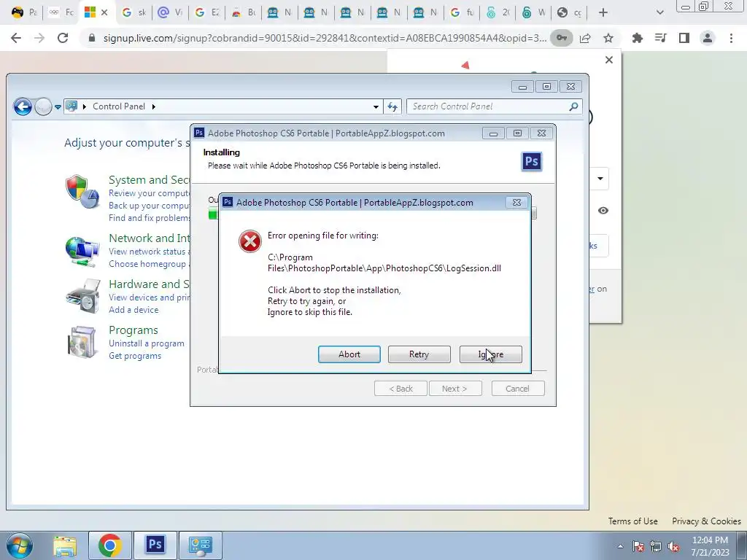Click Photoshop installer taskbar icon

coord(155,545)
